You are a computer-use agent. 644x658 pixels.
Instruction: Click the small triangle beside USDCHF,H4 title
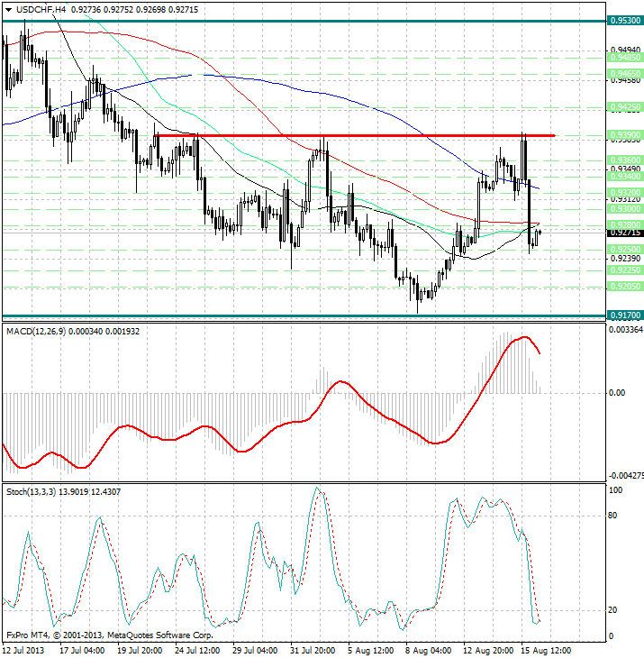[x=7, y=9]
